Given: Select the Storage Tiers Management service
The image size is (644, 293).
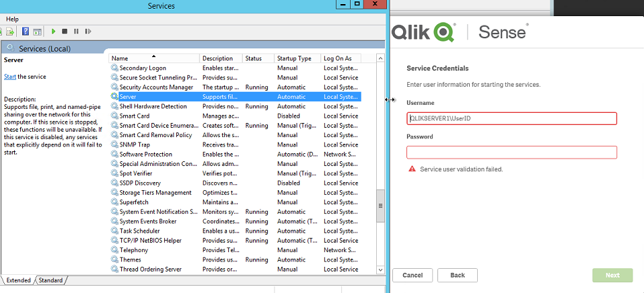Looking at the screenshot, I should [236, 192].
